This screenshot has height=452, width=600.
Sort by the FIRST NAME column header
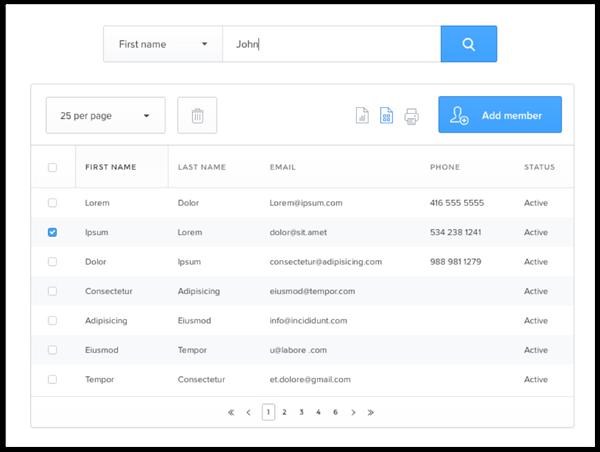click(x=111, y=167)
